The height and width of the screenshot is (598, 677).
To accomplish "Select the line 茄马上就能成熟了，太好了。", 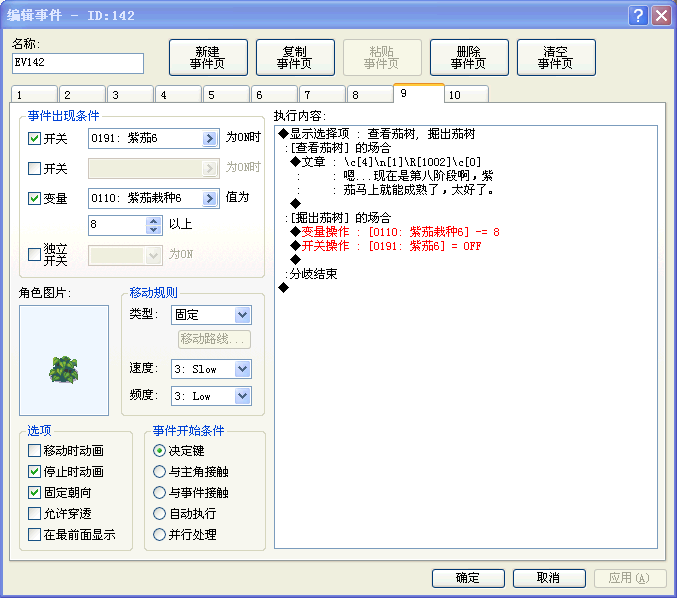I will pos(419,190).
